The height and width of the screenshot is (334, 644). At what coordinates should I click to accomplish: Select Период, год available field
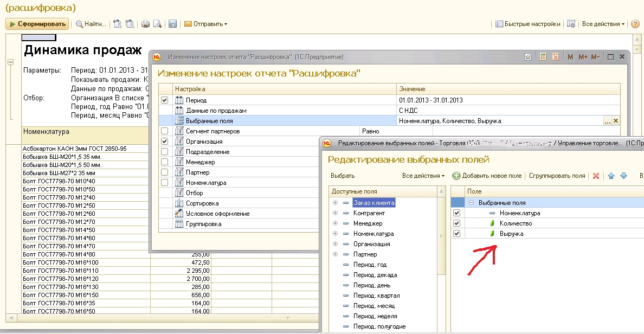click(x=370, y=265)
